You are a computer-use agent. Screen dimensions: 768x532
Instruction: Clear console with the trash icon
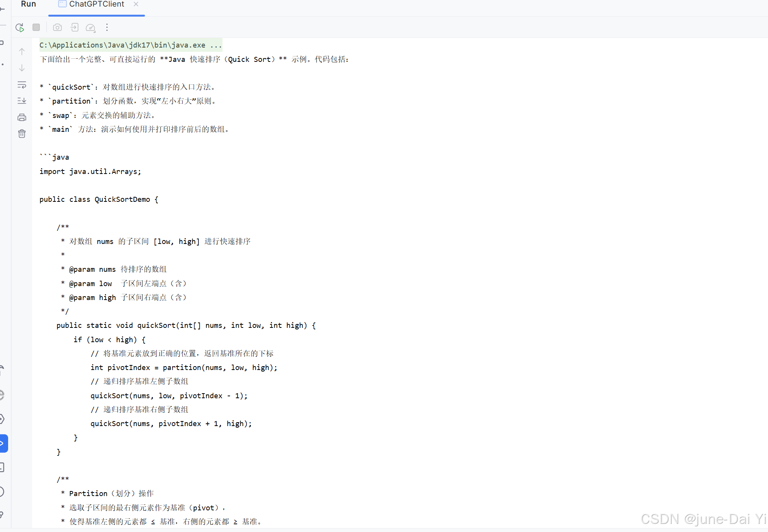(22, 134)
